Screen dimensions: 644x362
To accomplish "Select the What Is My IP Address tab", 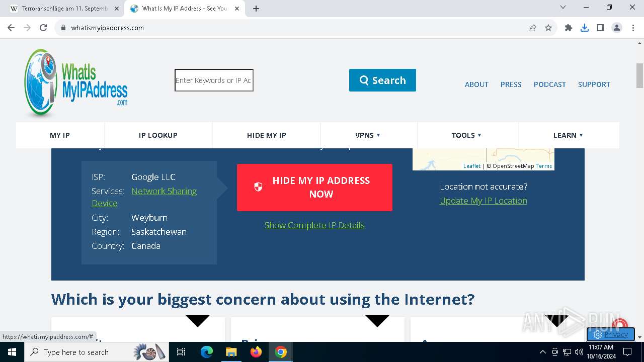I will [185, 9].
